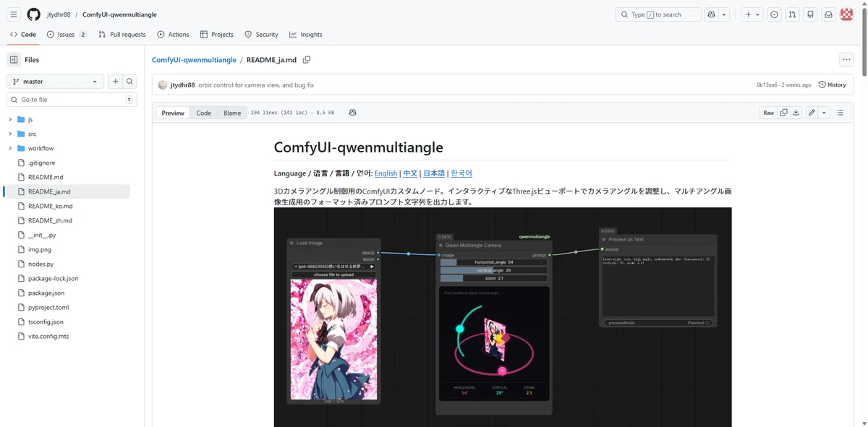
Task: Go to the GitHub homepage logo
Action: pyautogui.click(x=33, y=14)
